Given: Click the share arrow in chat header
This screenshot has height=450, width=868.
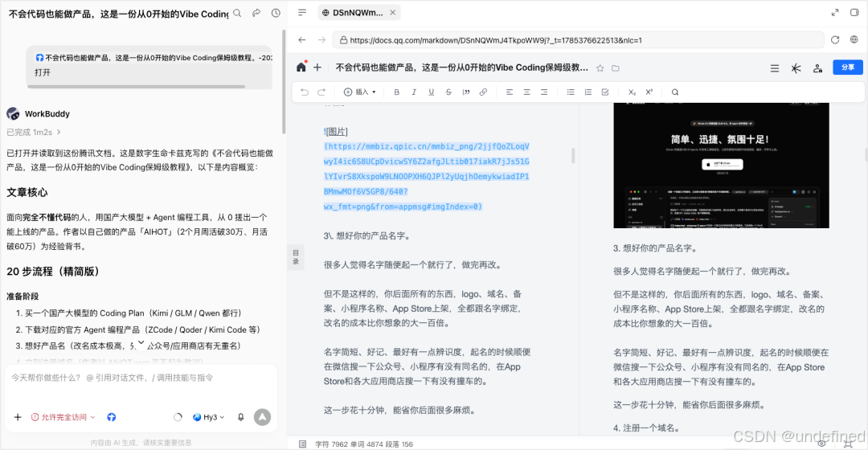Looking at the screenshot, I should tap(256, 13).
